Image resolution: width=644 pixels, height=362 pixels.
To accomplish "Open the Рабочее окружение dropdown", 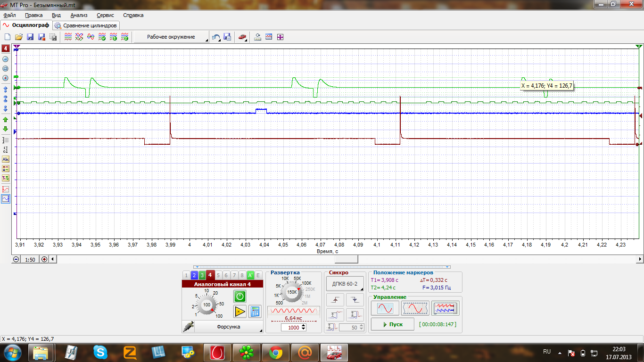I will pyautogui.click(x=171, y=37).
